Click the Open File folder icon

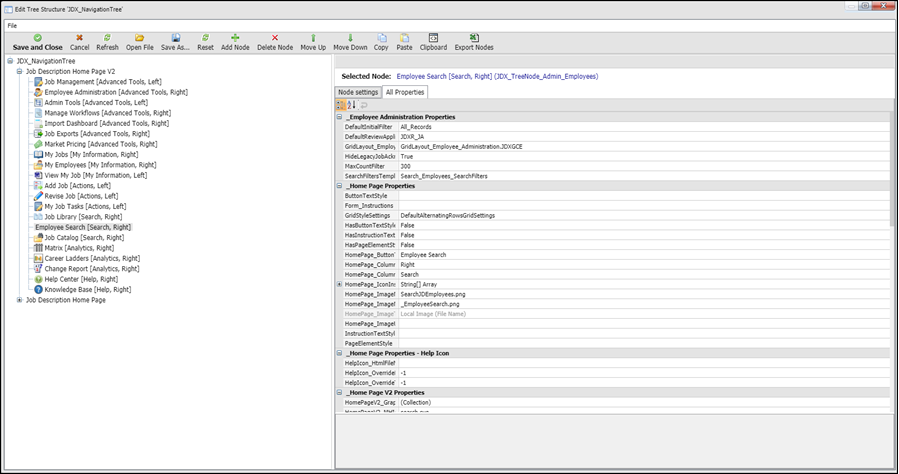click(x=139, y=38)
